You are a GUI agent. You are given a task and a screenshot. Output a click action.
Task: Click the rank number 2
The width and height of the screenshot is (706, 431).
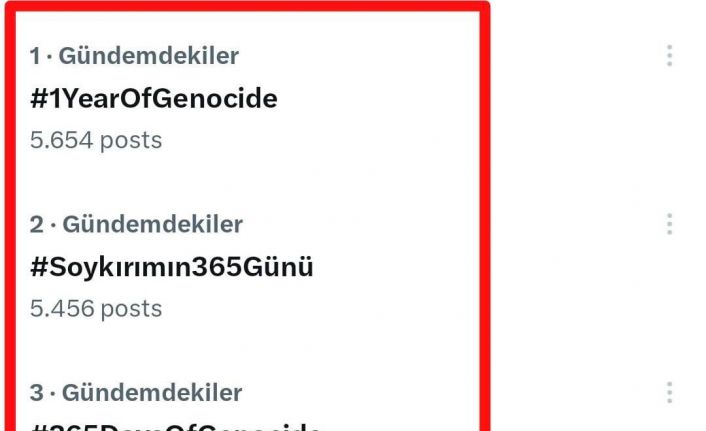click(36, 224)
